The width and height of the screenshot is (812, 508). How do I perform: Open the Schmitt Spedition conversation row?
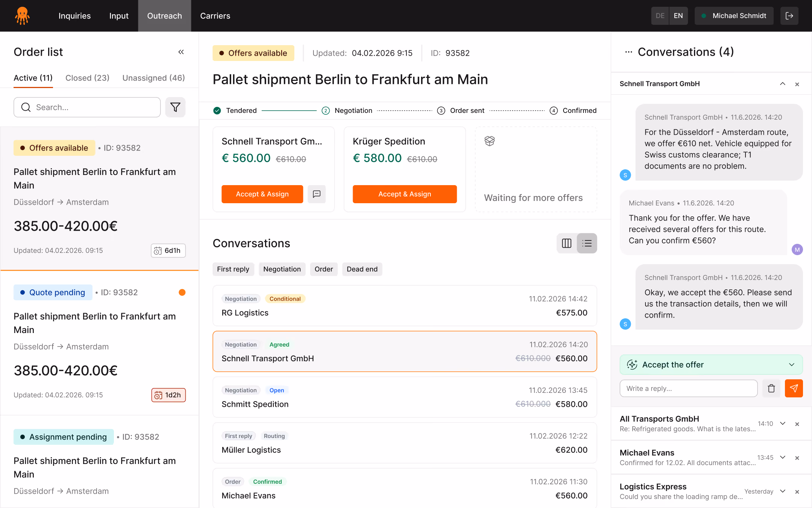(x=404, y=397)
